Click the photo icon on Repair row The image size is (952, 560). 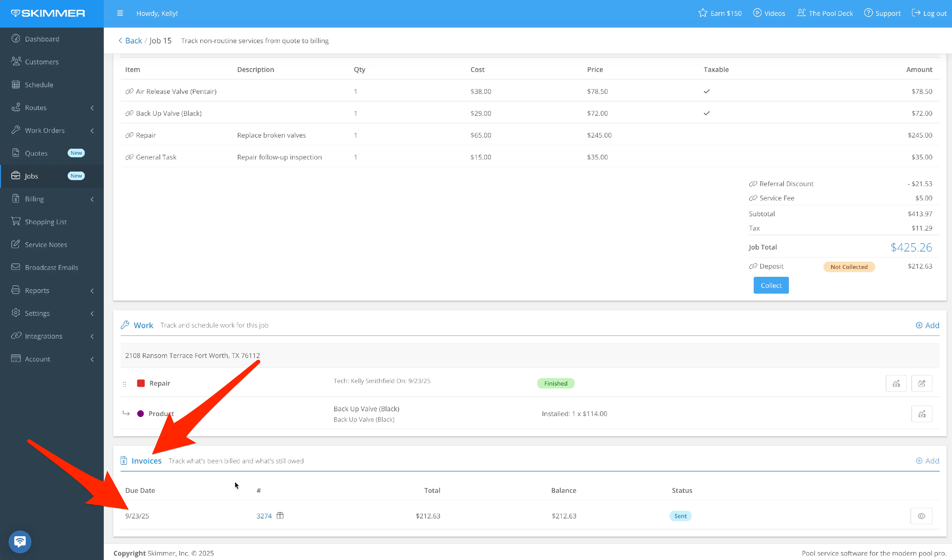pos(896,383)
